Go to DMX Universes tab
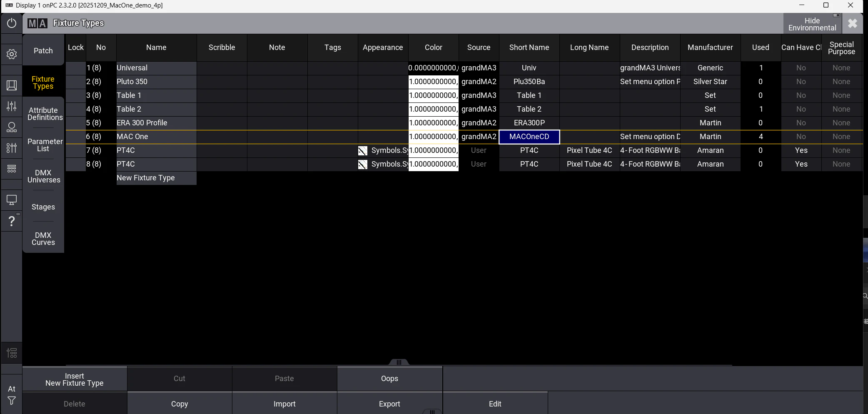Image resolution: width=868 pixels, height=414 pixels. coord(43,176)
